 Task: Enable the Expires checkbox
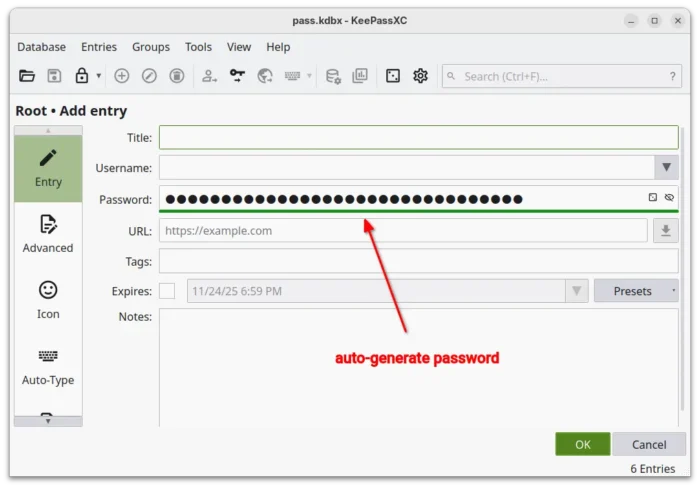point(167,291)
